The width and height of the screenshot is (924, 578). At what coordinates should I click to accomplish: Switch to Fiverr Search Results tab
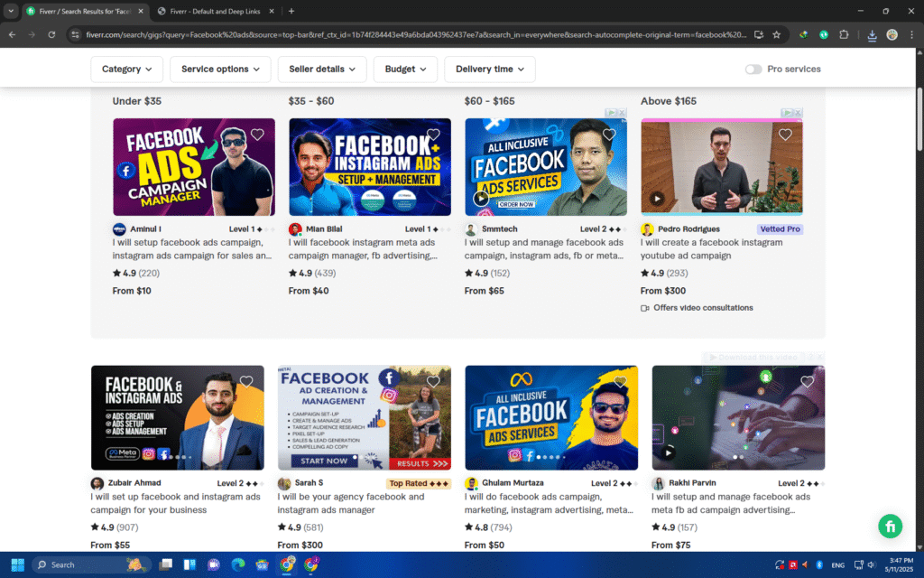point(84,11)
